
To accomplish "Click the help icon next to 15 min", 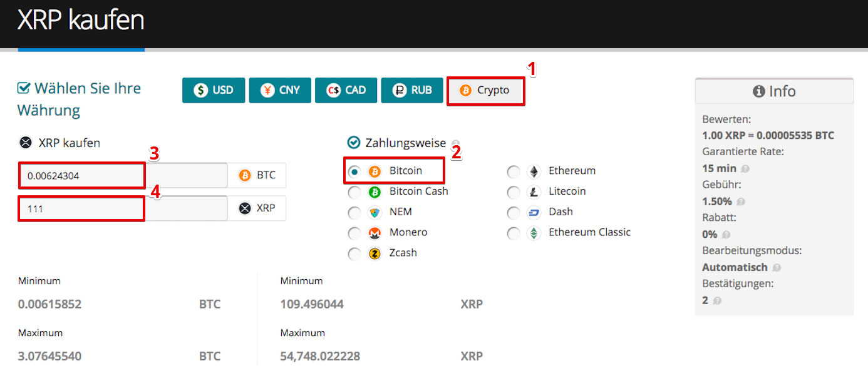I will (745, 168).
